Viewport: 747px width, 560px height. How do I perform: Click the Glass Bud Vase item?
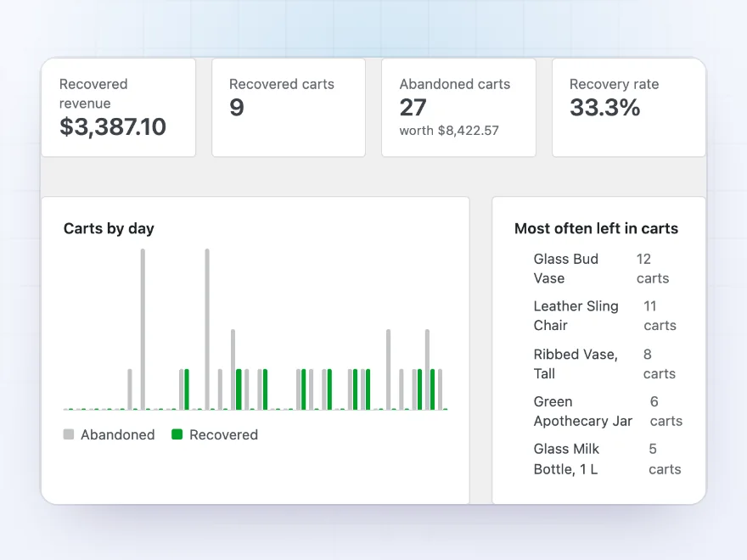(566, 269)
